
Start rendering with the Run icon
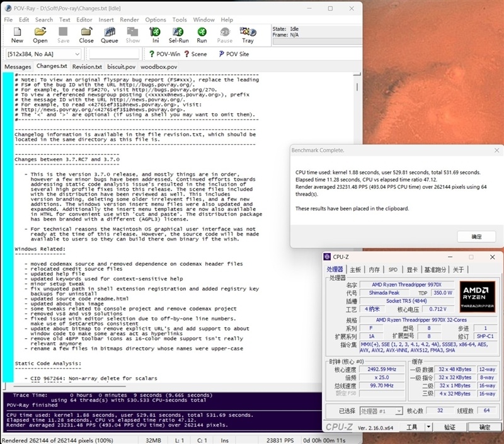pos(202,34)
